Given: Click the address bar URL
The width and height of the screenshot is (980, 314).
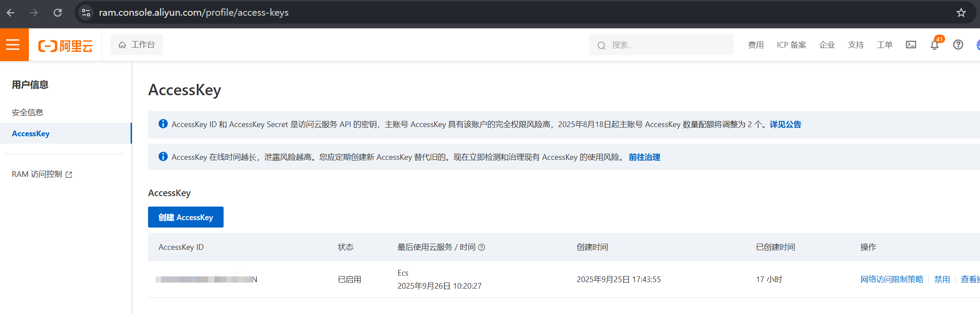Looking at the screenshot, I should 193,13.
